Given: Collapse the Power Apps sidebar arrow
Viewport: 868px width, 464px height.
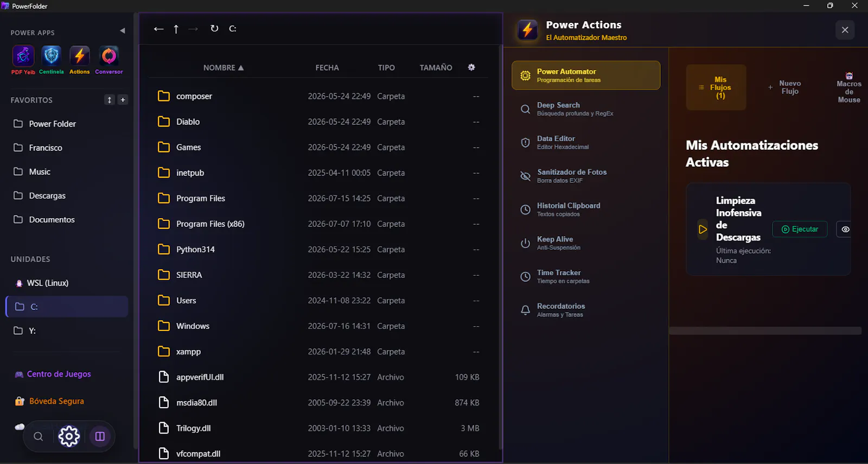Looking at the screenshot, I should (123, 31).
